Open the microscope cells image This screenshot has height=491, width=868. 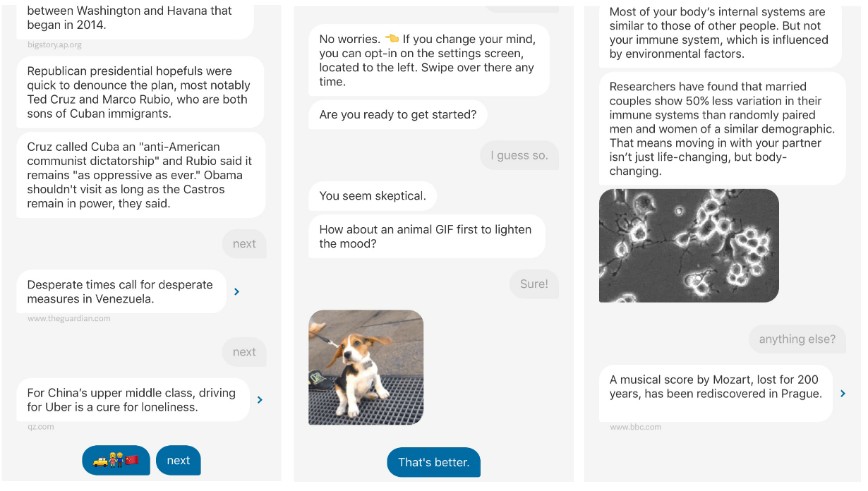point(689,245)
